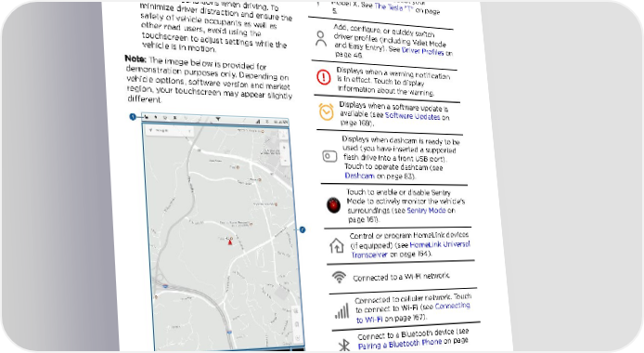
Task: Click the yellow software update clock icon
Action: pyautogui.click(x=327, y=111)
